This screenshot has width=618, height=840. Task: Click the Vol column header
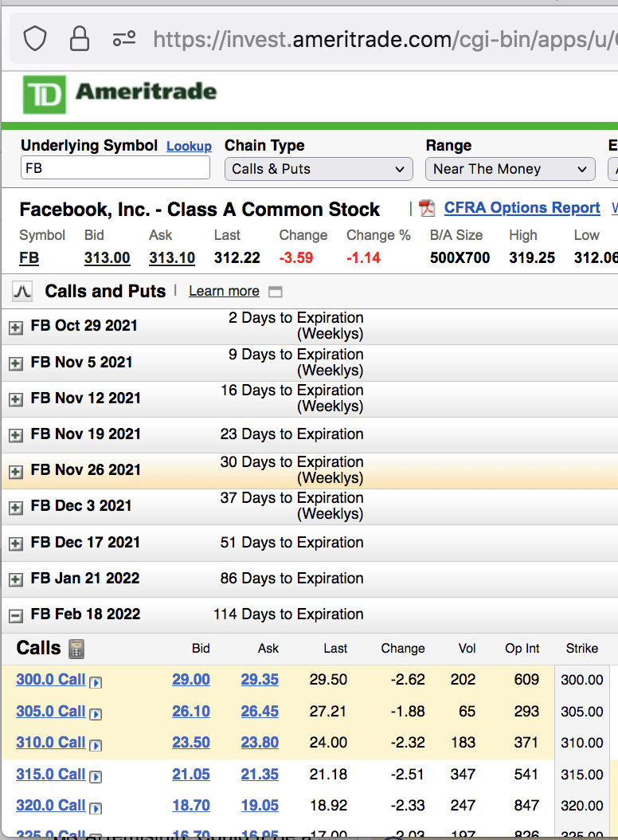tap(467, 649)
